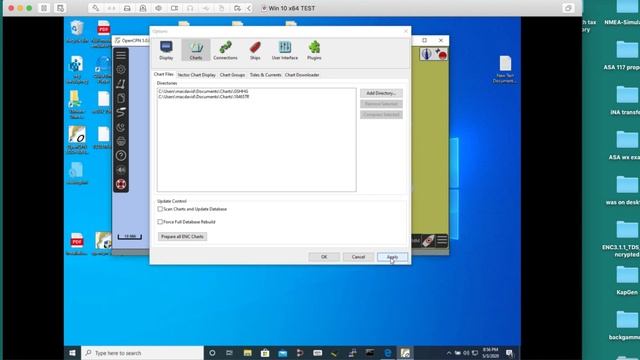The width and height of the screenshot is (640, 360).
Task: Click the Add Directory button
Action: [x=381, y=93]
